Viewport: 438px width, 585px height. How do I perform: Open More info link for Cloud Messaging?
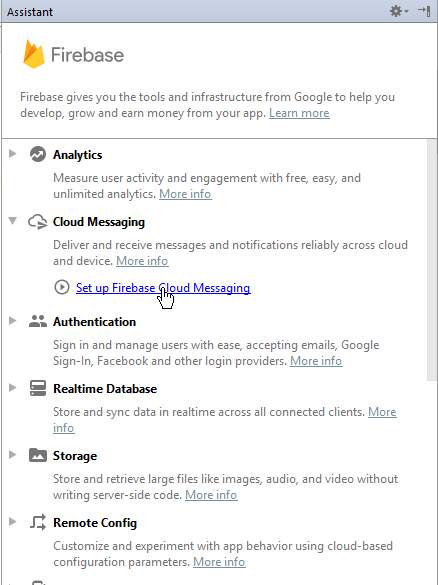(142, 261)
